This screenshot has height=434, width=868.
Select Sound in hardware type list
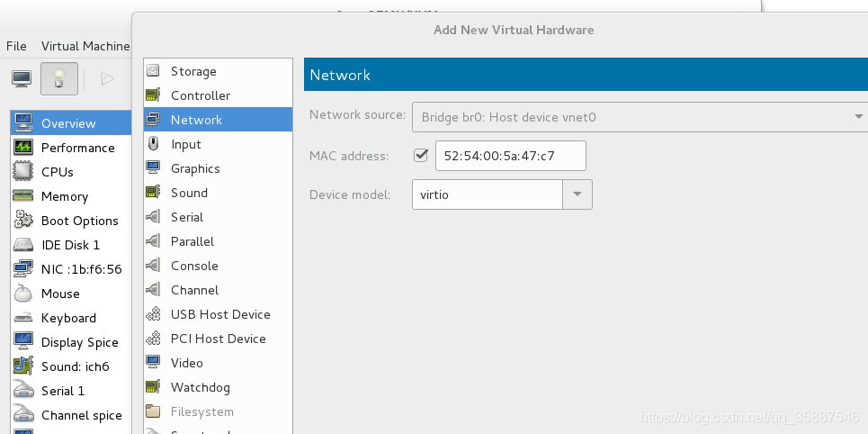[x=218, y=193]
